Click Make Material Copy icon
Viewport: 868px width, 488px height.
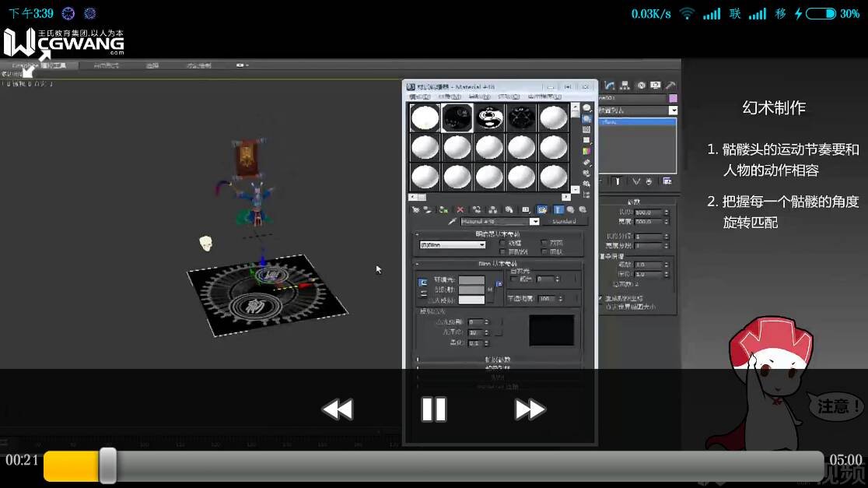pos(477,210)
